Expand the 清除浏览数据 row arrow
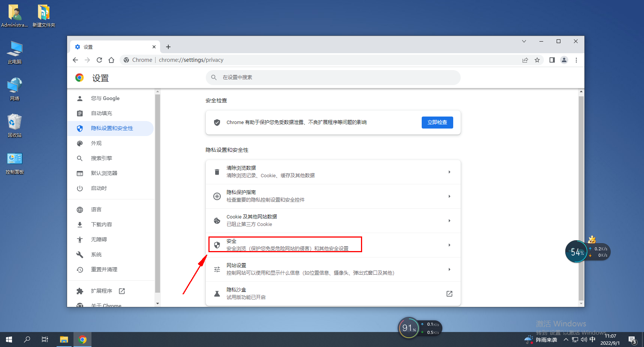The height and width of the screenshot is (347, 644). point(449,172)
